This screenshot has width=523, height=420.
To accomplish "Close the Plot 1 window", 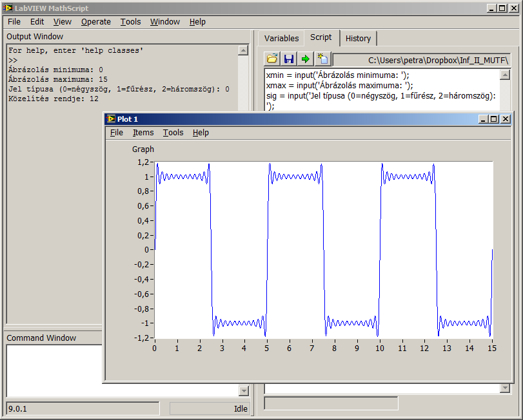I will tap(506, 119).
